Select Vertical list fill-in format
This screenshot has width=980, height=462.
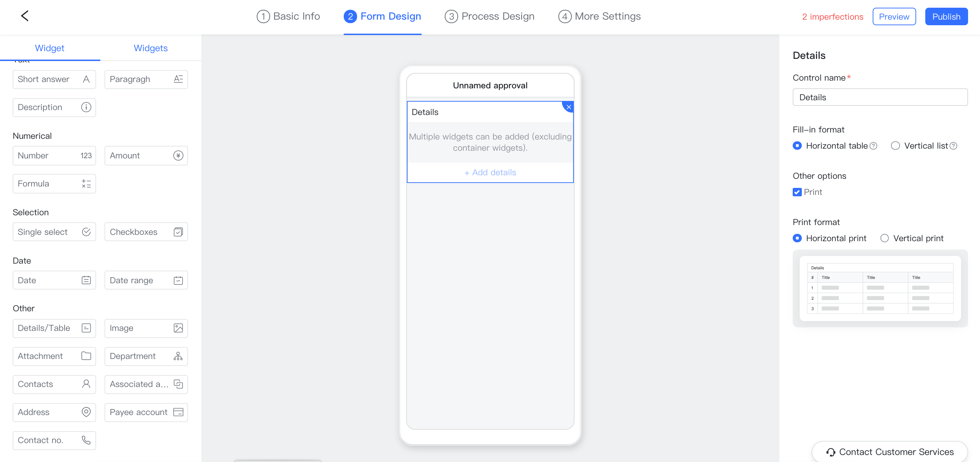click(895, 145)
